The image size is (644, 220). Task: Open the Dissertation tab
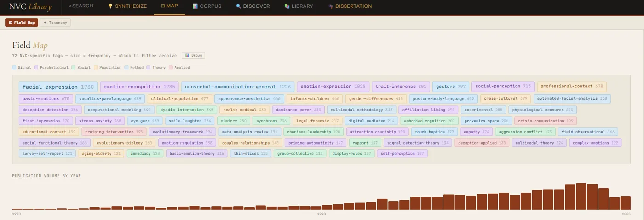351,6
